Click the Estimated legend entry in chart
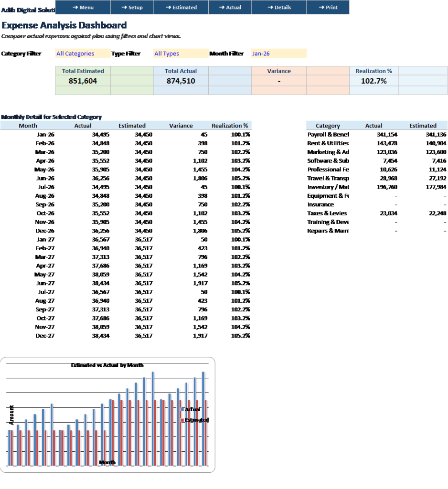 pyautogui.click(x=195, y=420)
